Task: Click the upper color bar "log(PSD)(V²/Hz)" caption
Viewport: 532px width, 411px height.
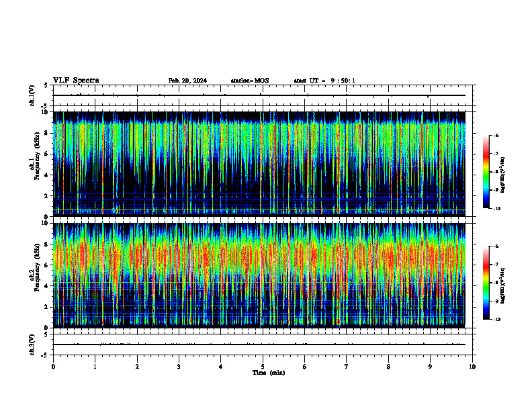Action: pyautogui.click(x=504, y=175)
